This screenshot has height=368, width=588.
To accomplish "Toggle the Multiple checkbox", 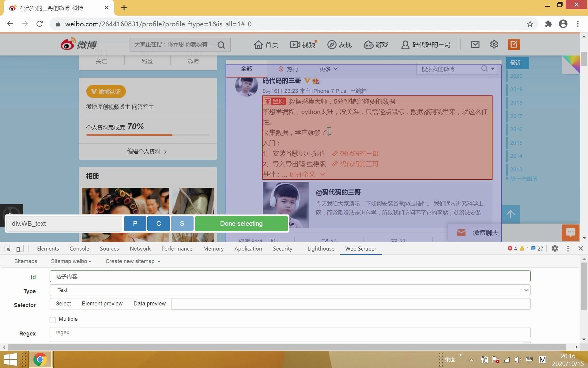I will (x=52, y=320).
